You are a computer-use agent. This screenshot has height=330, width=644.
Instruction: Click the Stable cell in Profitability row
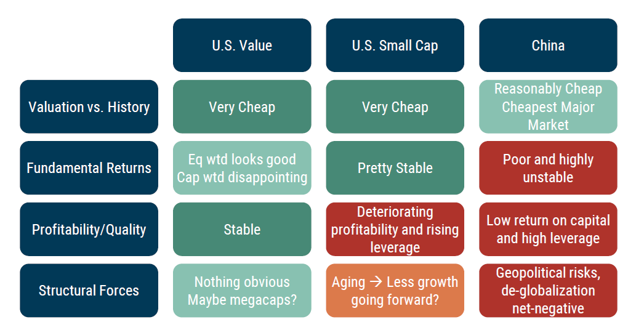coord(242,230)
